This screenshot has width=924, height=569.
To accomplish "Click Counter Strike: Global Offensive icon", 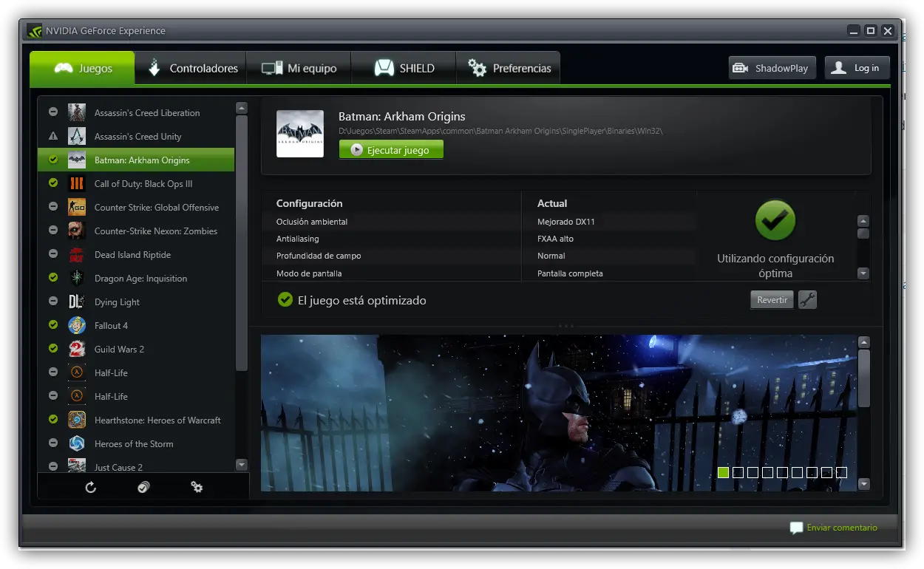I will (77, 207).
